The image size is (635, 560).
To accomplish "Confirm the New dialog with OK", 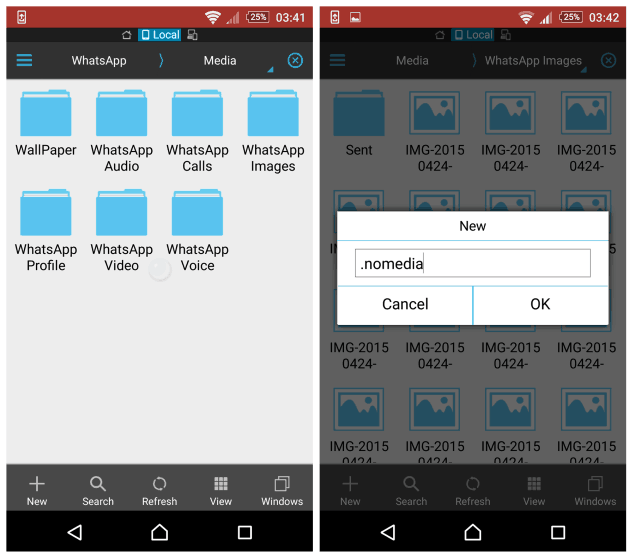I will pyautogui.click(x=540, y=304).
